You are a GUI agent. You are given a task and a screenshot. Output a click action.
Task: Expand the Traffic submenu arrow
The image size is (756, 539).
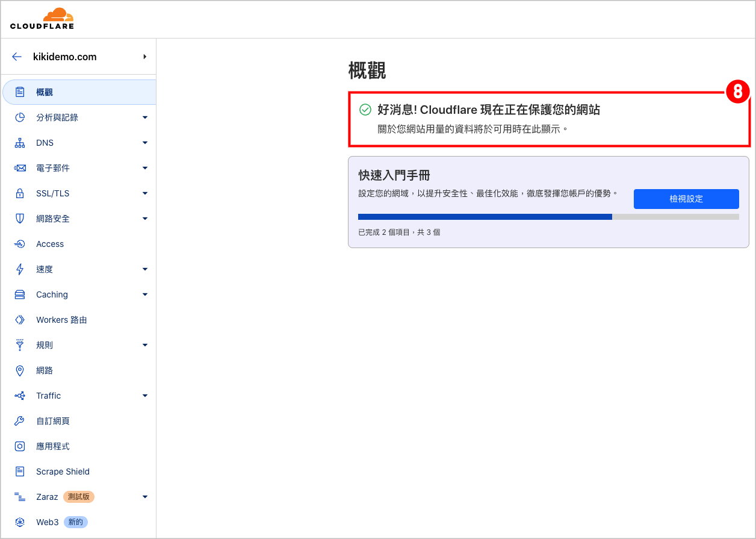point(145,396)
